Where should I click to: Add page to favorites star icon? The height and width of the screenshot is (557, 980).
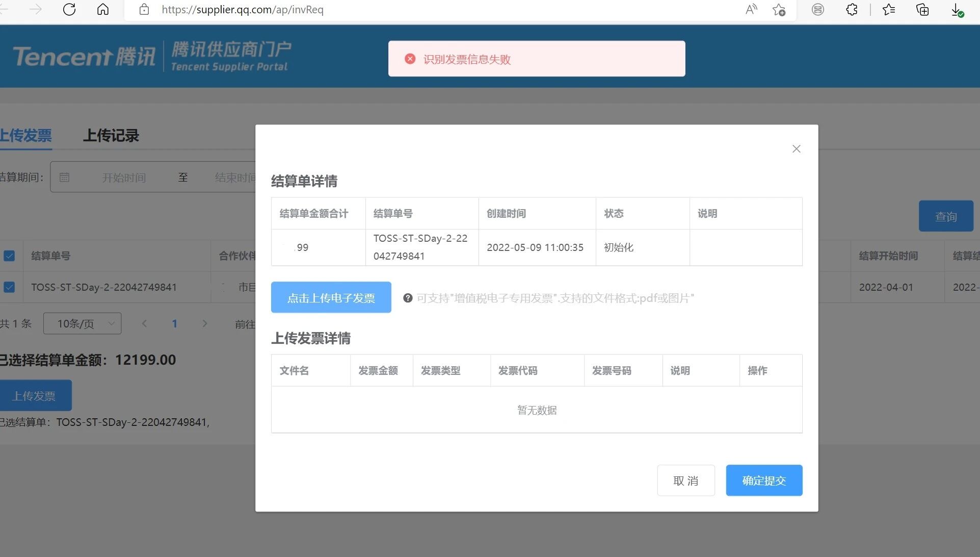(779, 9)
